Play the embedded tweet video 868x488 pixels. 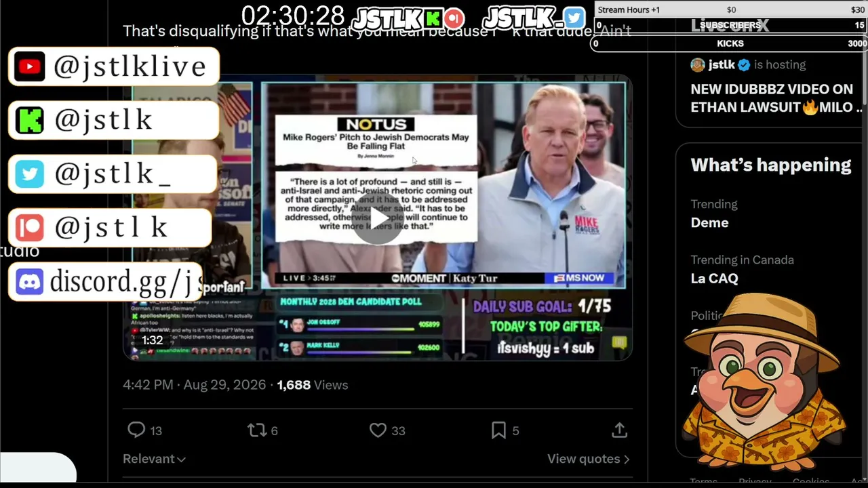[378, 219]
